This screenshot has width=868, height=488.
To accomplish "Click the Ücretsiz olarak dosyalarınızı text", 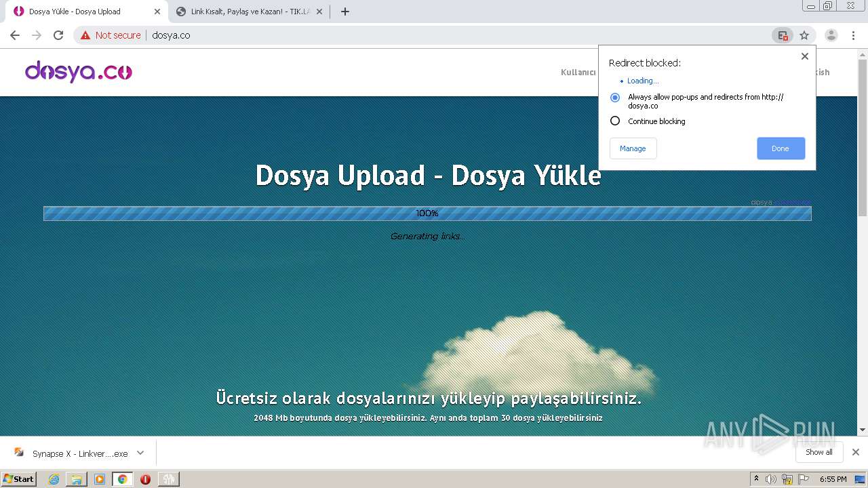I will point(429,398).
